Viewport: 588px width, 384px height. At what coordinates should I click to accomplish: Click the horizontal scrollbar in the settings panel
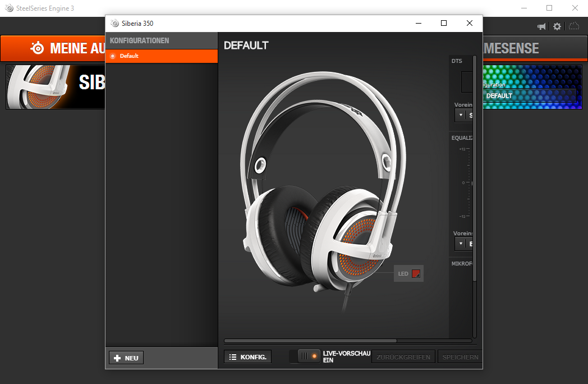click(310, 341)
